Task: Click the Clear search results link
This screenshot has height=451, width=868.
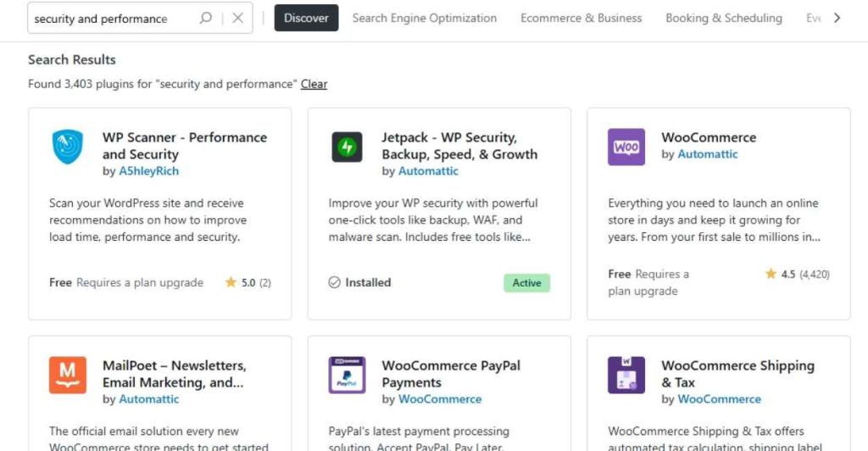Action: click(x=314, y=84)
